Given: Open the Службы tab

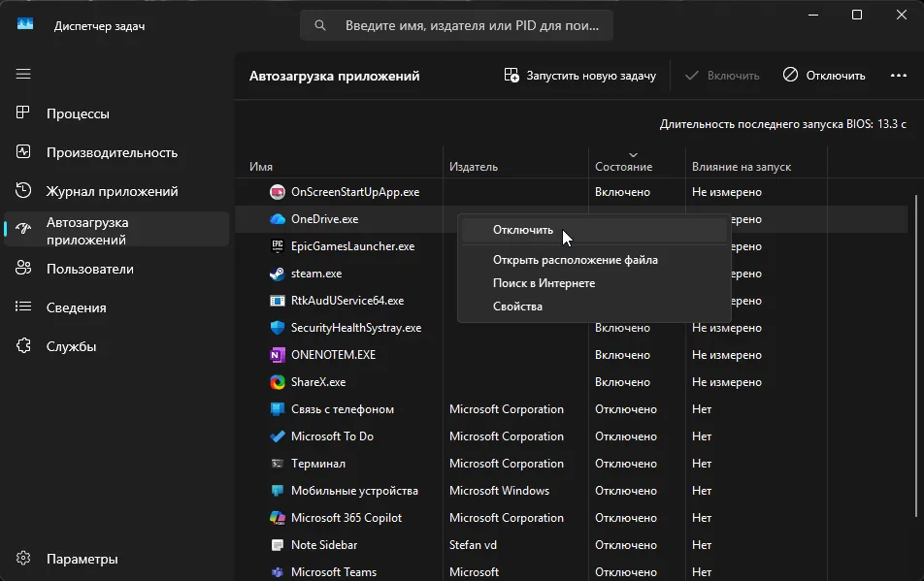Looking at the screenshot, I should tap(116, 346).
